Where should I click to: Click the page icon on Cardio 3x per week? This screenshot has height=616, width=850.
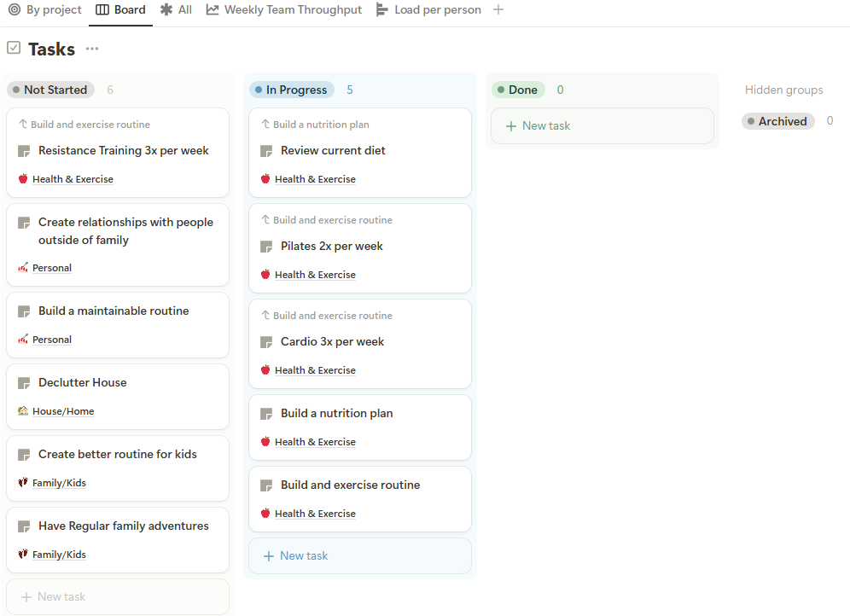[266, 342]
